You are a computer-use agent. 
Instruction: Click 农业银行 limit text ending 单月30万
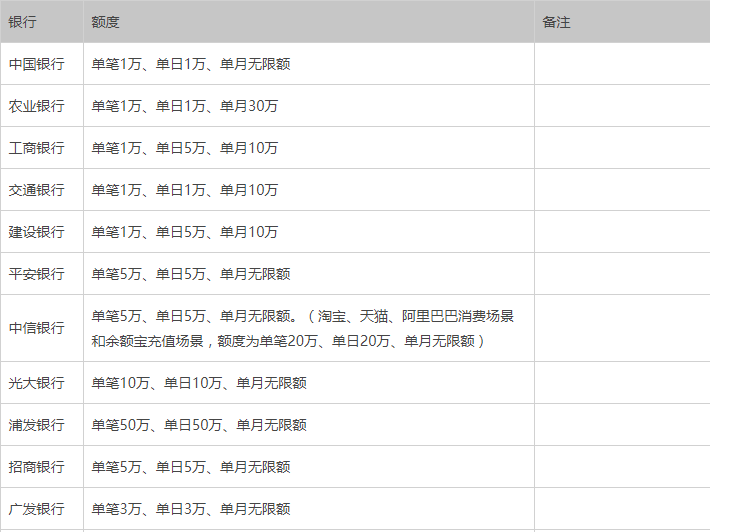coord(184,106)
